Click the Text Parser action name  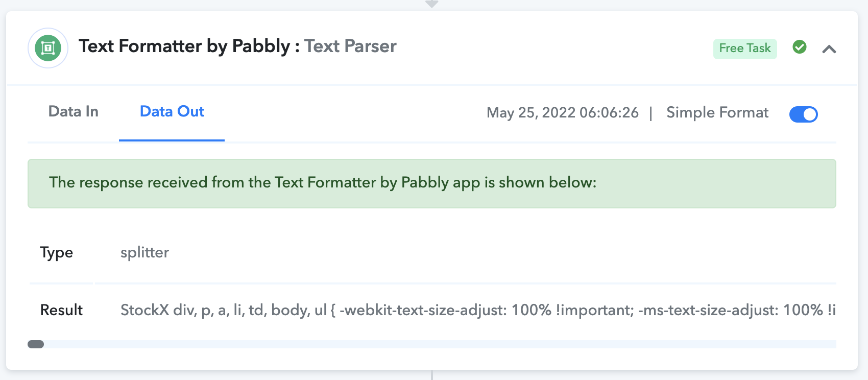350,46
